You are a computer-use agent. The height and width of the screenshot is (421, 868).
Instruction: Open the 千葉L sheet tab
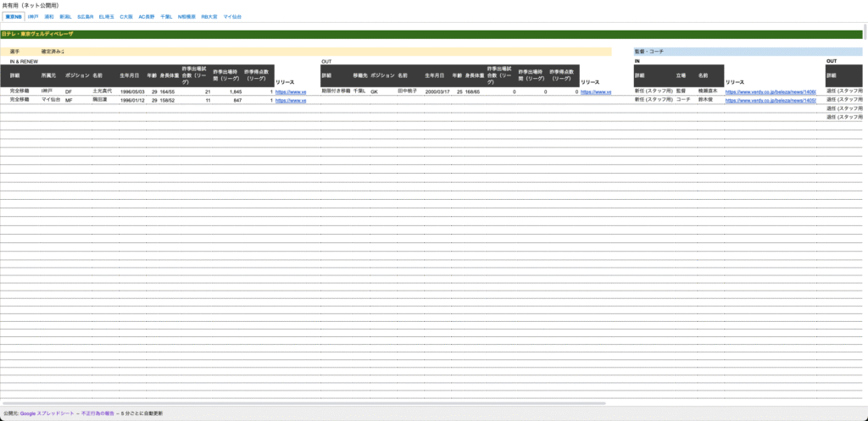[x=166, y=17]
